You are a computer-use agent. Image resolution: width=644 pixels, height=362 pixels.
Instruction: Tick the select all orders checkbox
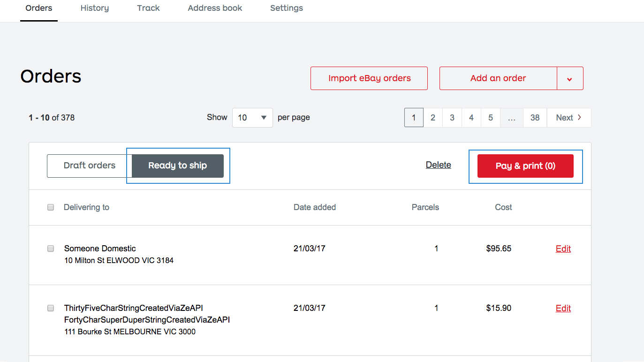[51, 207]
